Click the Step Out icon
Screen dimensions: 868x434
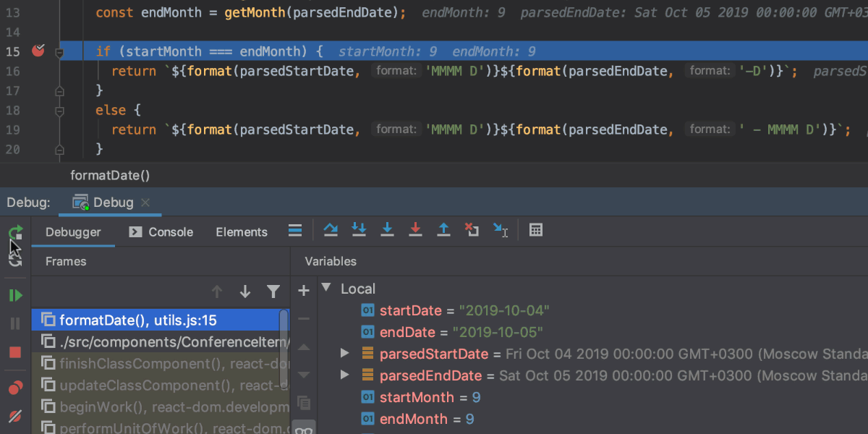pyautogui.click(x=444, y=230)
